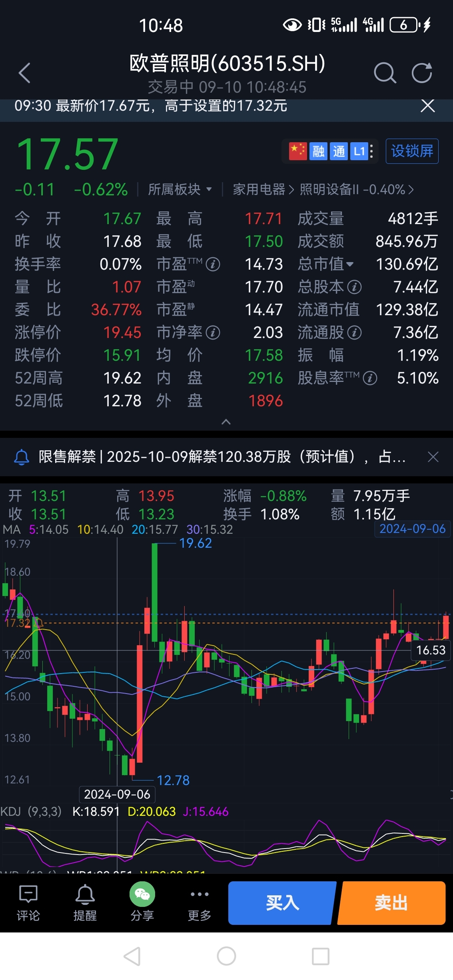This screenshot has width=453, height=980.
Task: Tap info icon next to 总股本
Action: (x=354, y=287)
